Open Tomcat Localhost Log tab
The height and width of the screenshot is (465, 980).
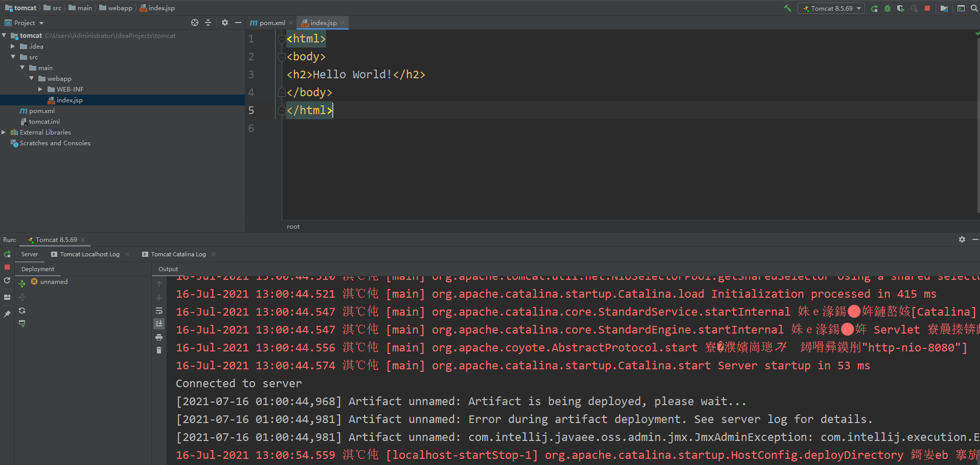point(85,254)
